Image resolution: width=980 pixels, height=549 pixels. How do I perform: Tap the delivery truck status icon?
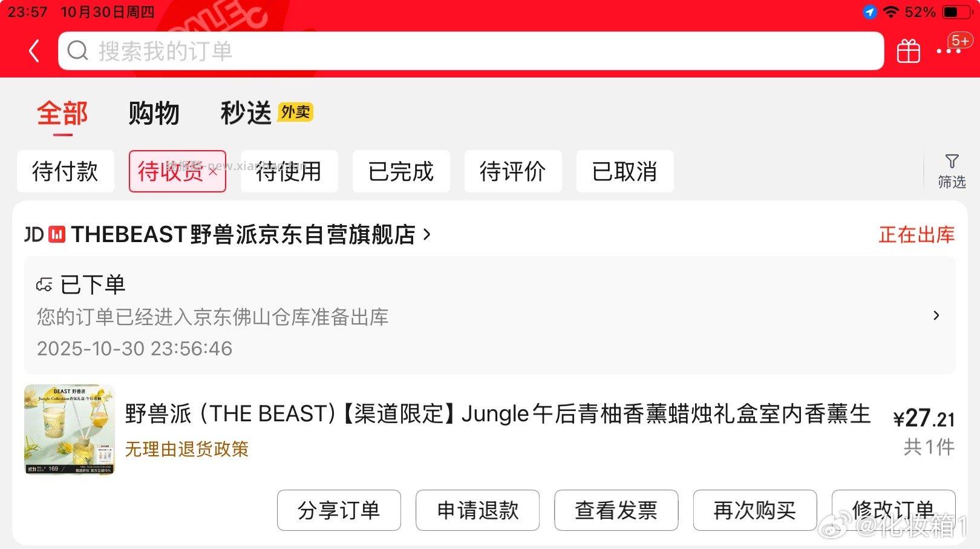44,284
